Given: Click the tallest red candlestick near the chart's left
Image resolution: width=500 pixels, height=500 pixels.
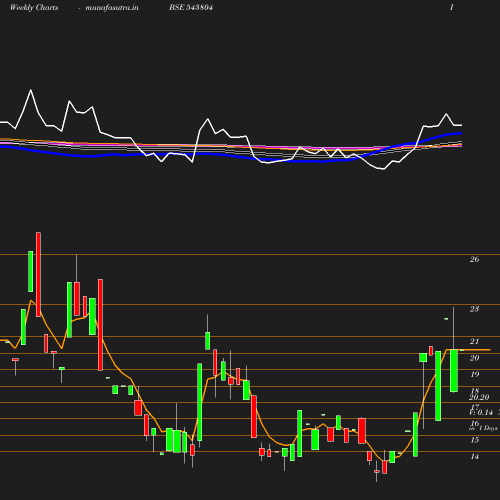Looking at the screenshot, I should pos(39,274).
